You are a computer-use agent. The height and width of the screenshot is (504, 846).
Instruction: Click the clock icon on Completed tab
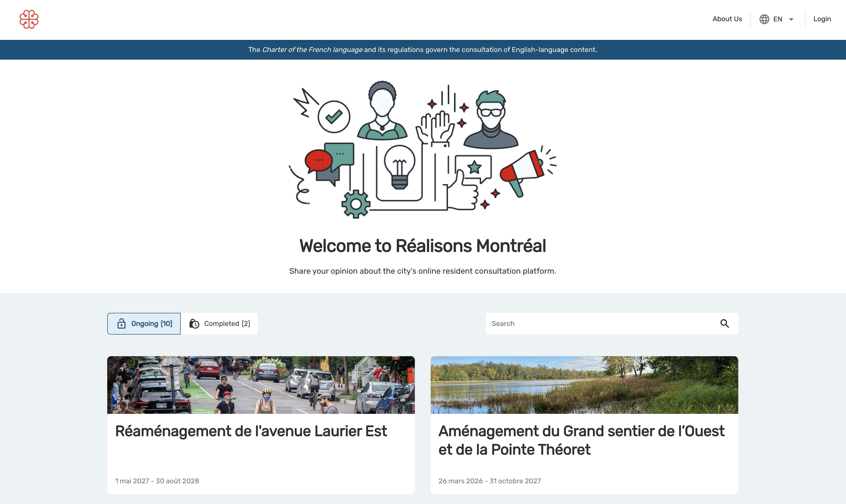pyautogui.click(x=194, y=324)
